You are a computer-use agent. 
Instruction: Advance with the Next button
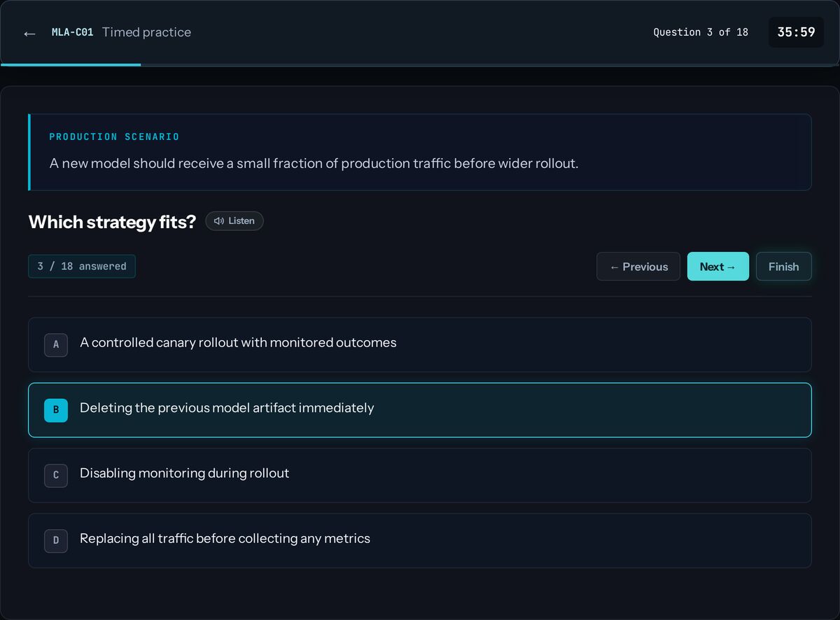pyautogui.click(x=718, y=267)
